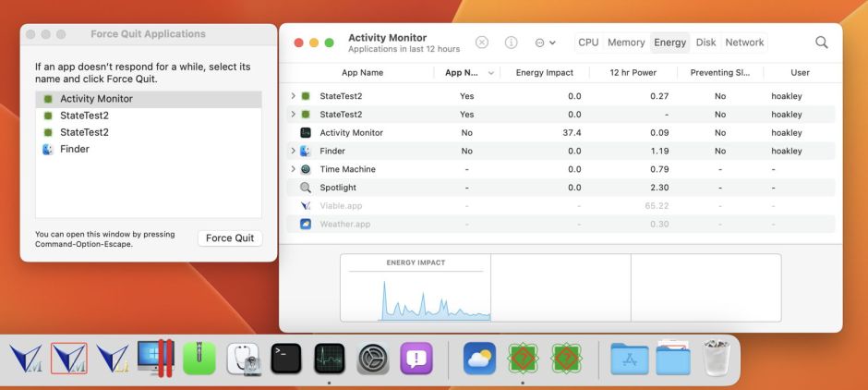The image size is (868, 390).
Task: Click the Force Quit button
Action: click(230, 238)
